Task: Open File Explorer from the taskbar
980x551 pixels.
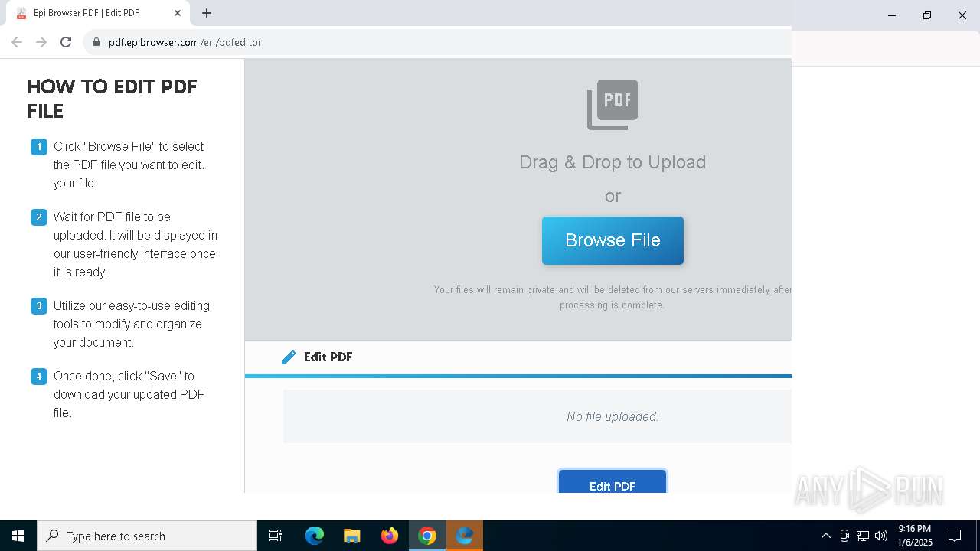Action: (x=352, y=536)
